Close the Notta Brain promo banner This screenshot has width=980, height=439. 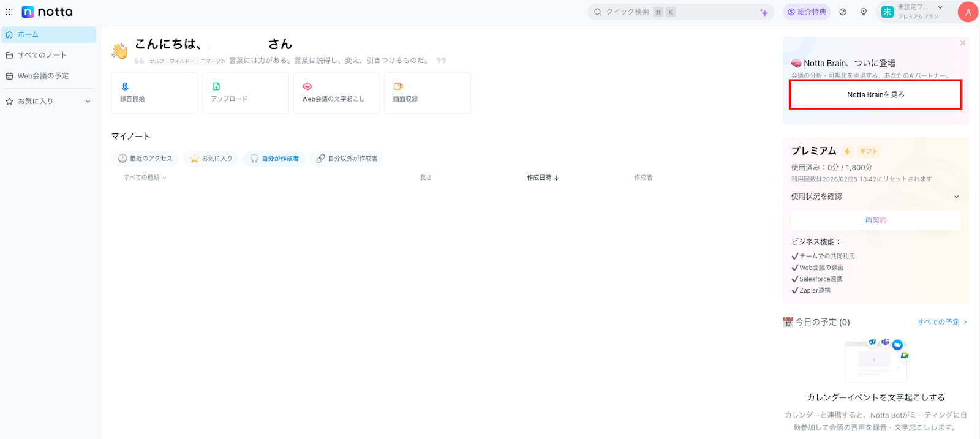point(963,43)
